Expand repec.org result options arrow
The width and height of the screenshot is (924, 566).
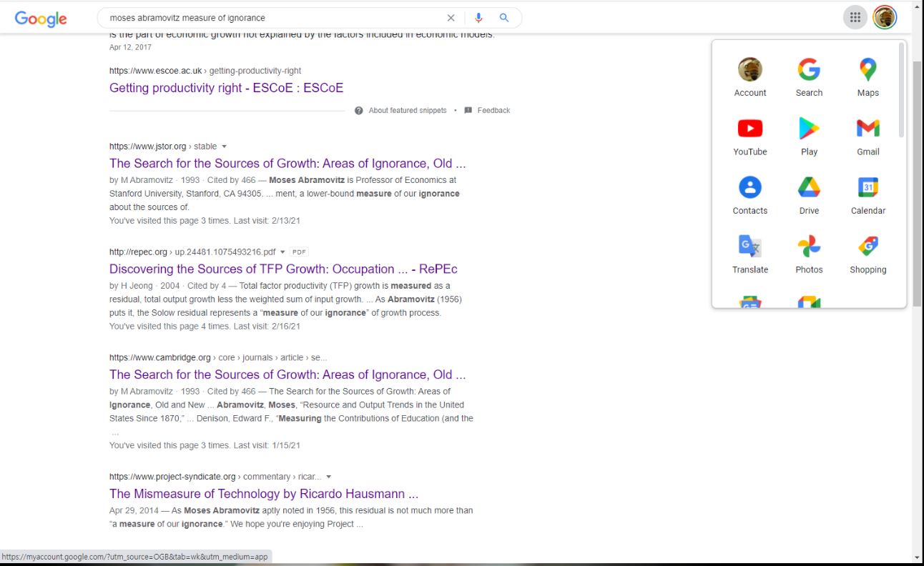point(282,252)
